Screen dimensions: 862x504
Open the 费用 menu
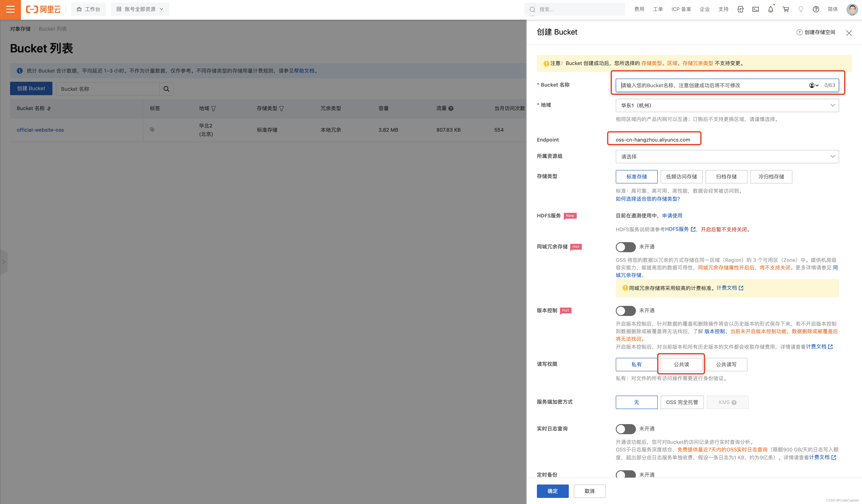click(639, 9)
